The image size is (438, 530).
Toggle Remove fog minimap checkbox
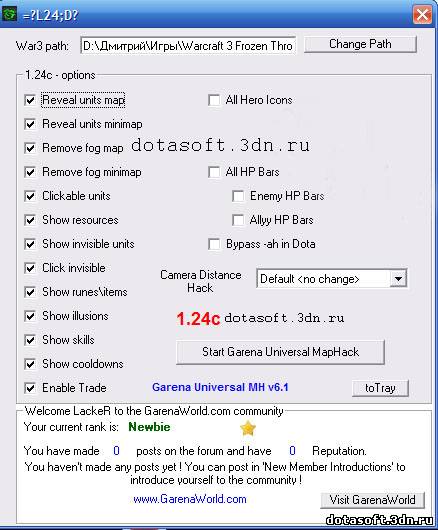point(30,172)
